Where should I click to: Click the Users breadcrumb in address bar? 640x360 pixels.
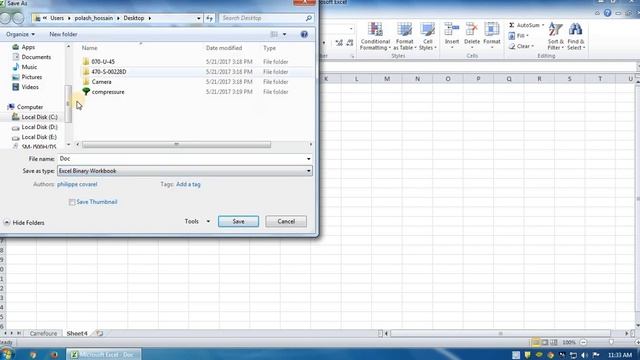coord(57,18)
